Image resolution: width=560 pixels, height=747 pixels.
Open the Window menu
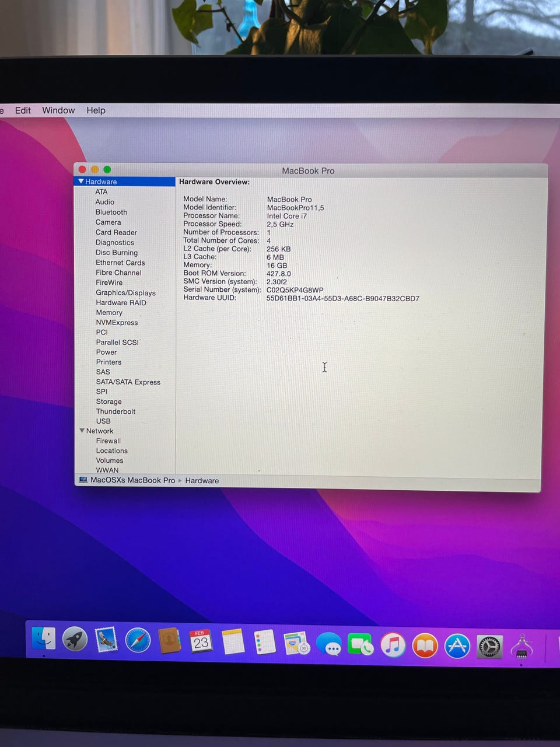pos(58,110)
